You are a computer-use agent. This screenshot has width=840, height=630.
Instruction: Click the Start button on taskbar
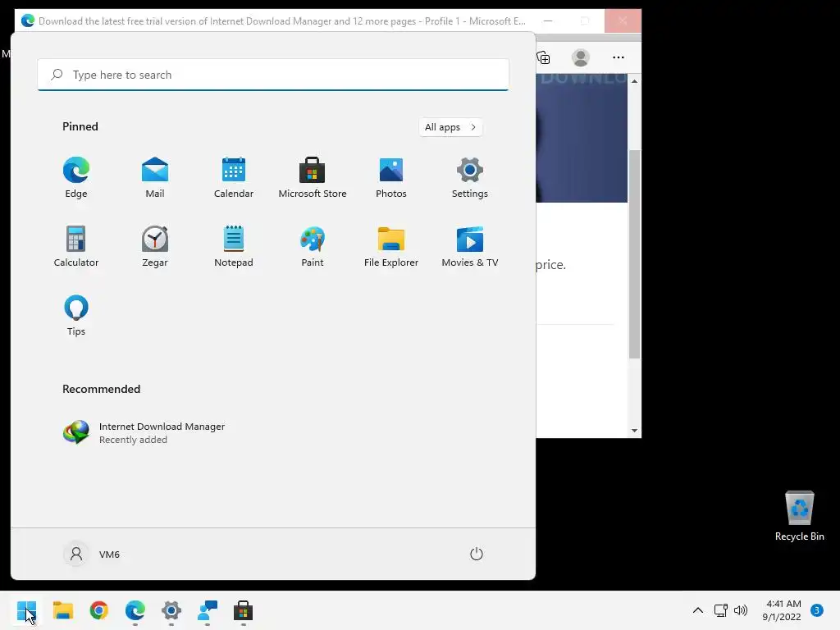pos(27,610)
